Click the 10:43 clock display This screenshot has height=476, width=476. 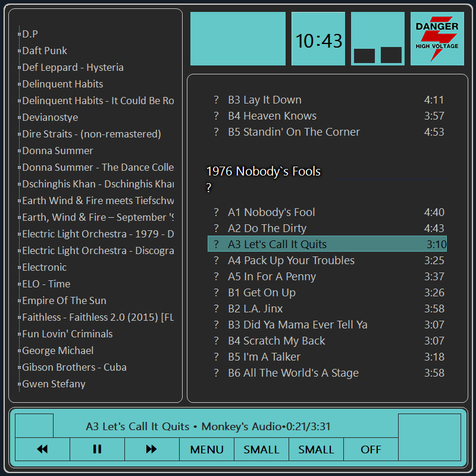click(318, 39)
